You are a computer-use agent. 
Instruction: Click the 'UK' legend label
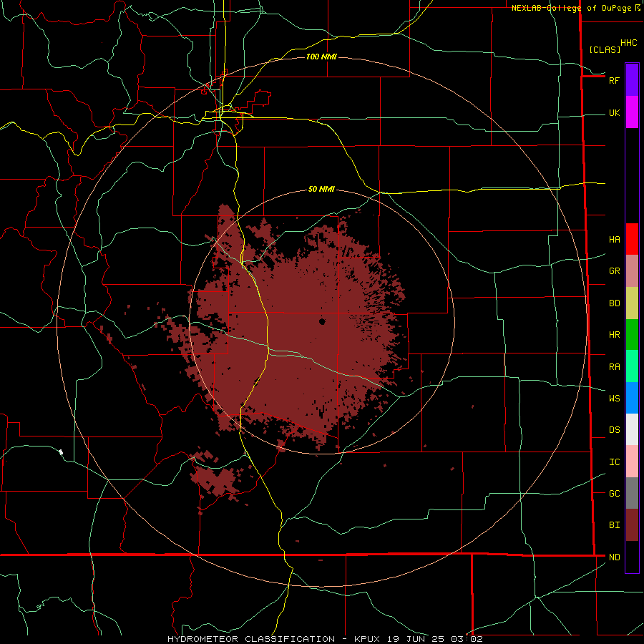click(615, 113)
